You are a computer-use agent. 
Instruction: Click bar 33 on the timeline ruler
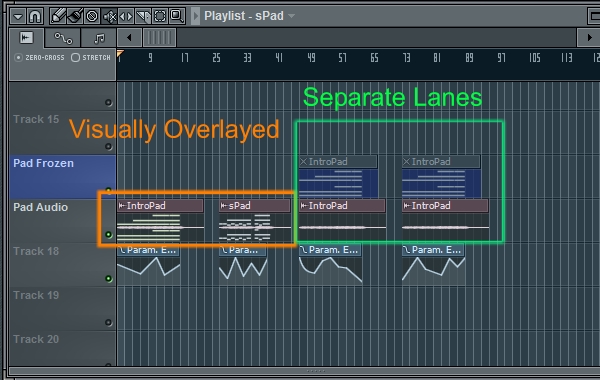(248, 57)
